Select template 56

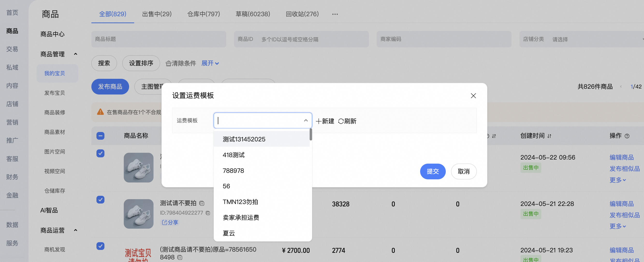pos(262,186)
